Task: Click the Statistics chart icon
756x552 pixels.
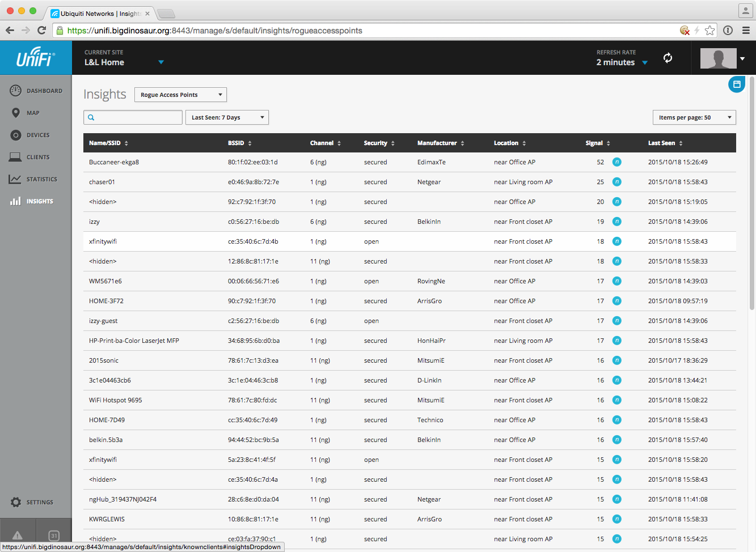Action: tap(15, 179)
